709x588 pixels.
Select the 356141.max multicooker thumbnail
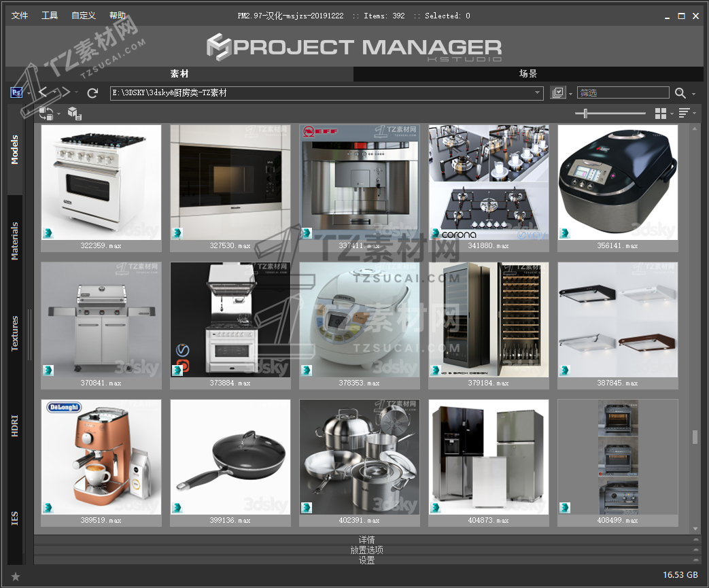point(618,182)
